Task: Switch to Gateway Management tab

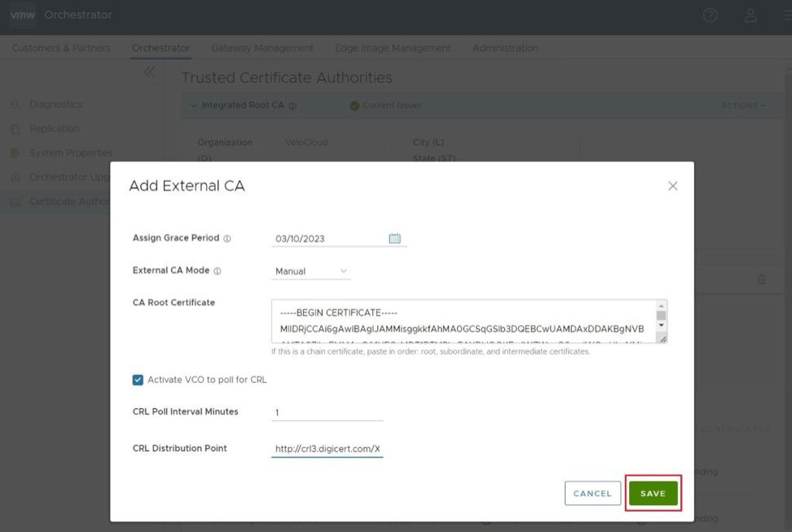Action: click(x=262, y=48)
